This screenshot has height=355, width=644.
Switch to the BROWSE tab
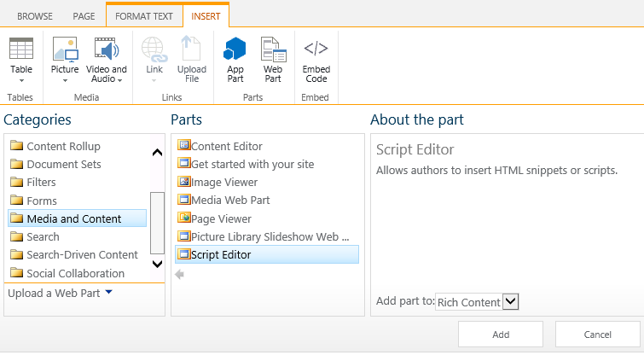pos(35,15)
